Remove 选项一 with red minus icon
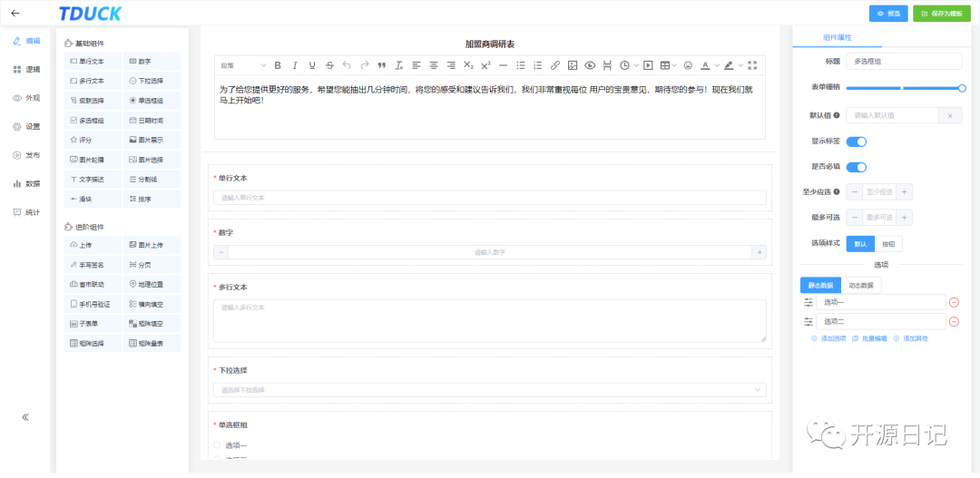Image resolution: width=980 pixels, height=478 pixels. 955,302
